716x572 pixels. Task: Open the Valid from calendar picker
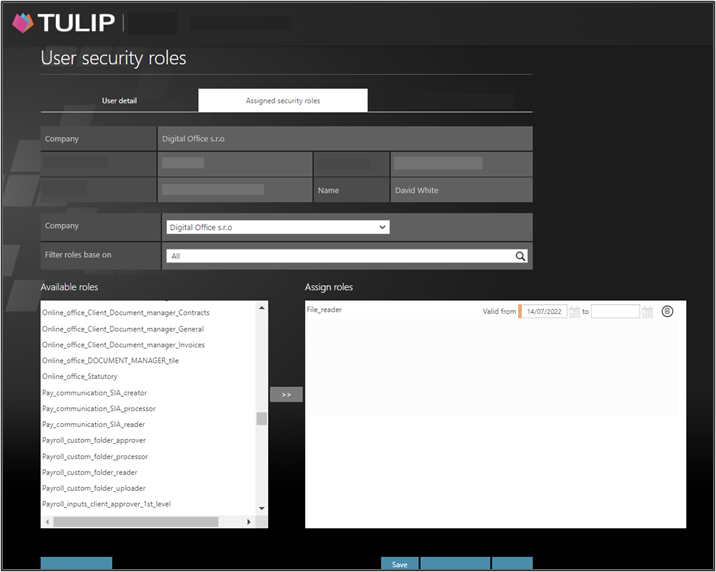(x=574, y=312)
